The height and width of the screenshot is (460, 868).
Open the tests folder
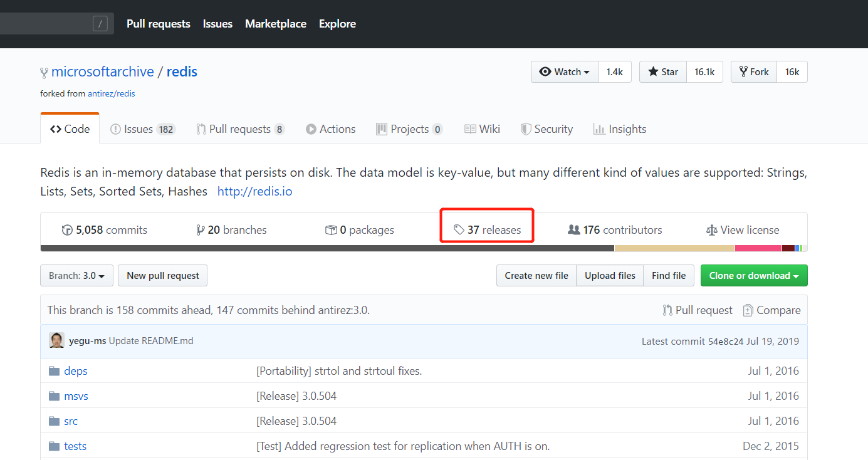(75, 446)
